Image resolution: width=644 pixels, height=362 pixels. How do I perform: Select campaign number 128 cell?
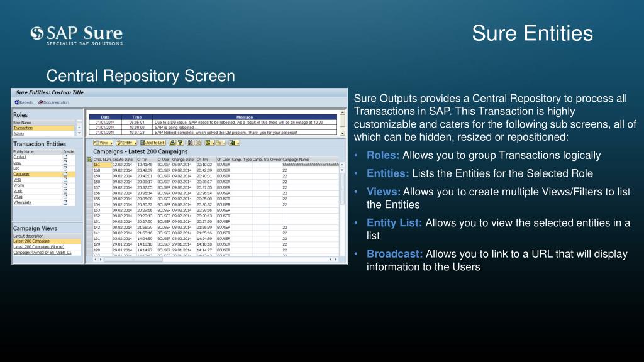102,250
